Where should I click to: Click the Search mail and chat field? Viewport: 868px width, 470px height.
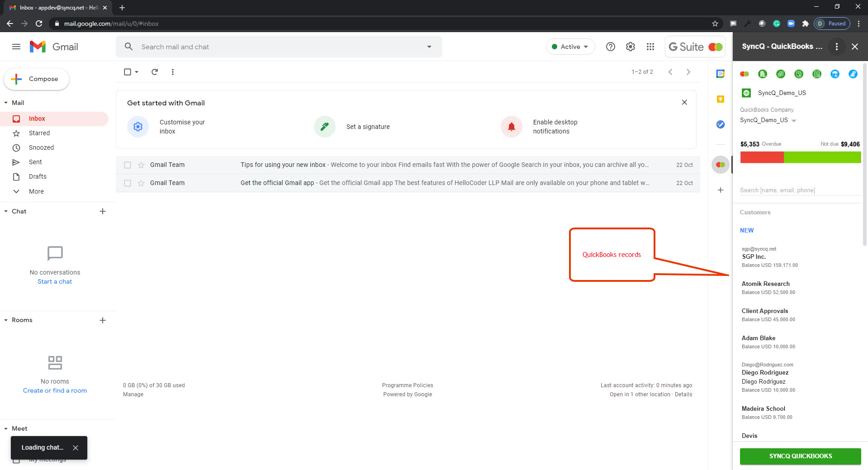click(279, 47)
